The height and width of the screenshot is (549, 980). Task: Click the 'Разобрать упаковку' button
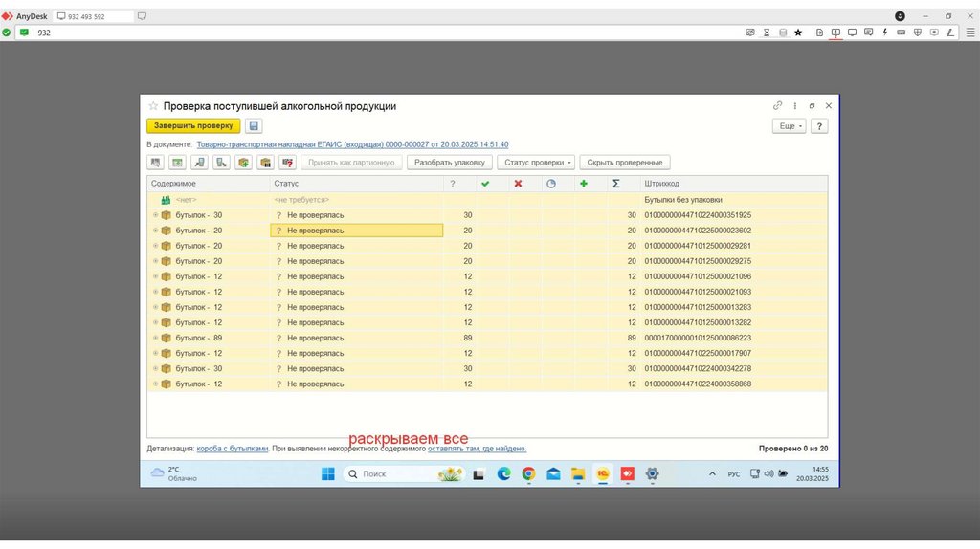click(x=450, y=163)
